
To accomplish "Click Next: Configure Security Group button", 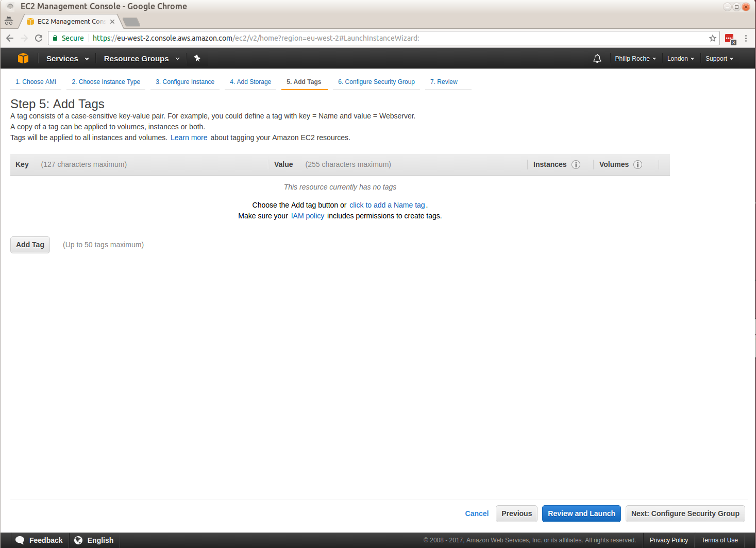I will pyautogui.click(x=685, y=513).
